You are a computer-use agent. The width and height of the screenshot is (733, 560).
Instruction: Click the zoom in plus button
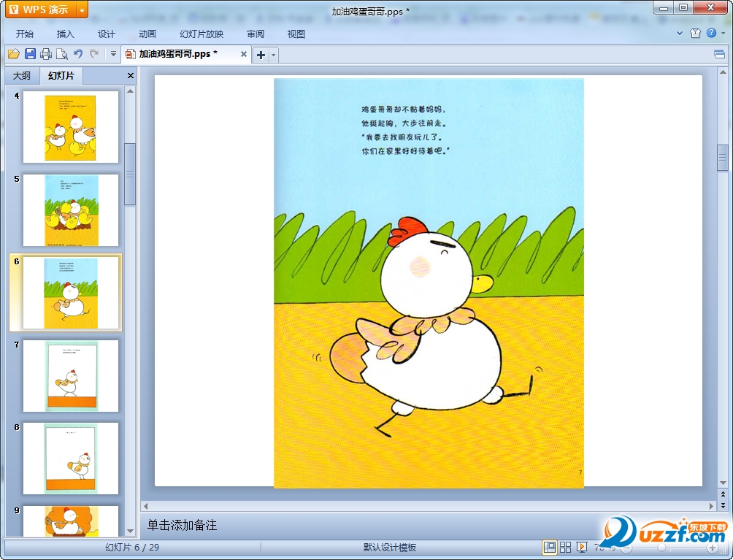pos(713,548)
